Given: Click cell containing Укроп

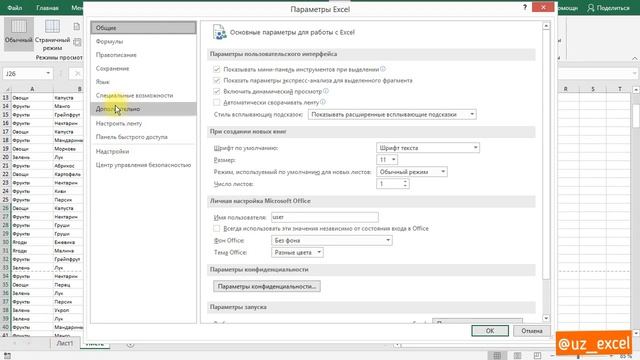Looking at the screenshot, I should (x=68, y=310).
